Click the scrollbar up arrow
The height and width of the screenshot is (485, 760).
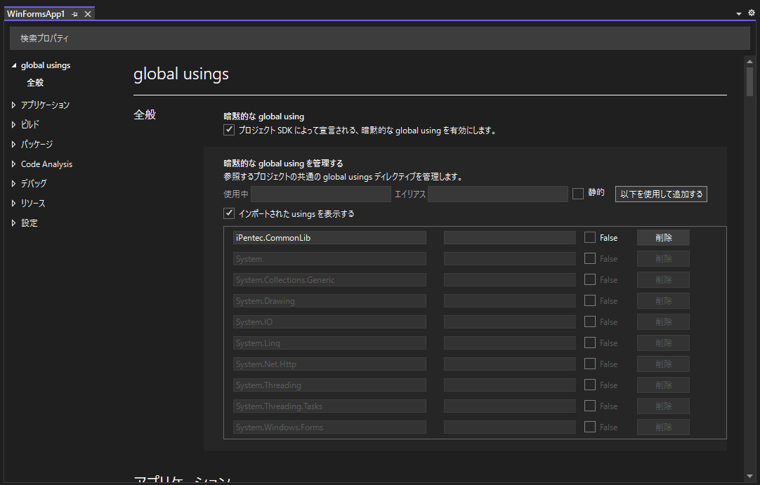click(750, 61)
